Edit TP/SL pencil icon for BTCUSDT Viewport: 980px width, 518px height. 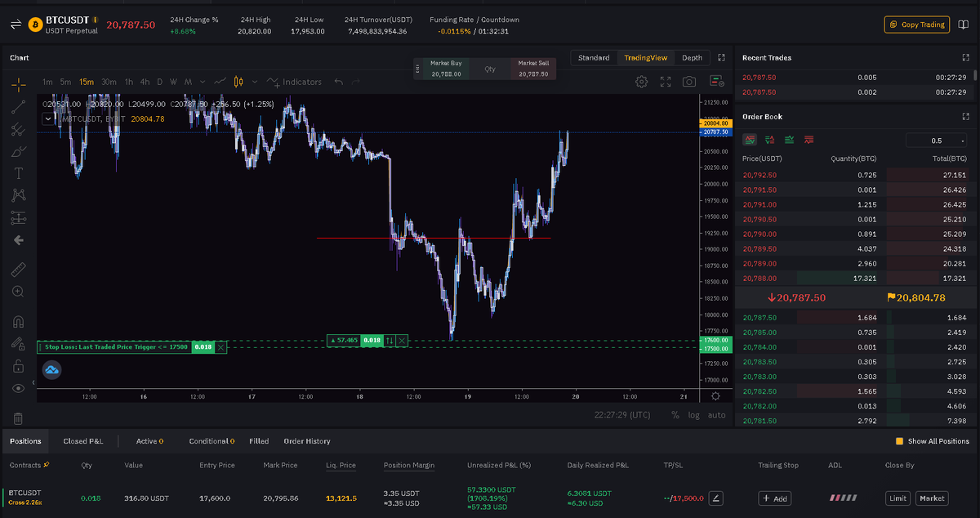pyautogui.click(x=716, y=498)
